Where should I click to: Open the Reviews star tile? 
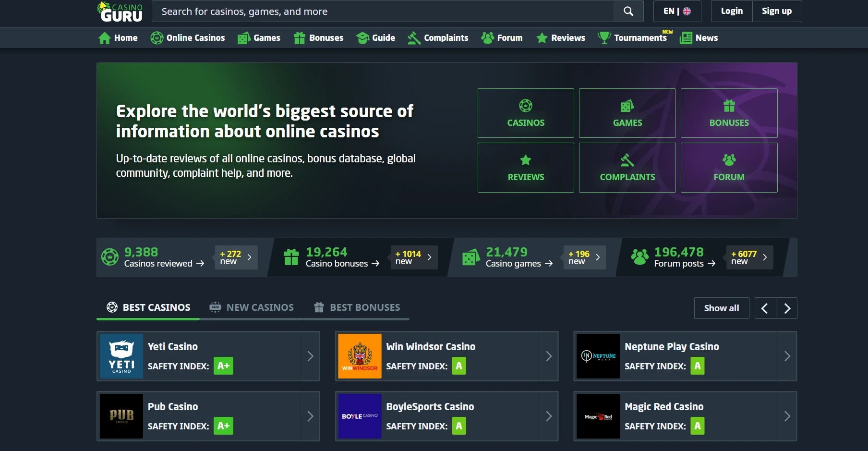[x=526, y=168]
